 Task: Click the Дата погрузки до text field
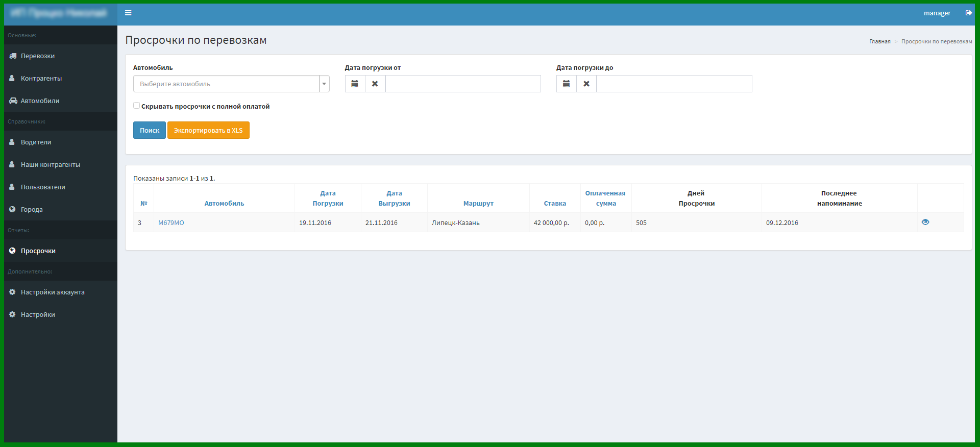point(674,84)
